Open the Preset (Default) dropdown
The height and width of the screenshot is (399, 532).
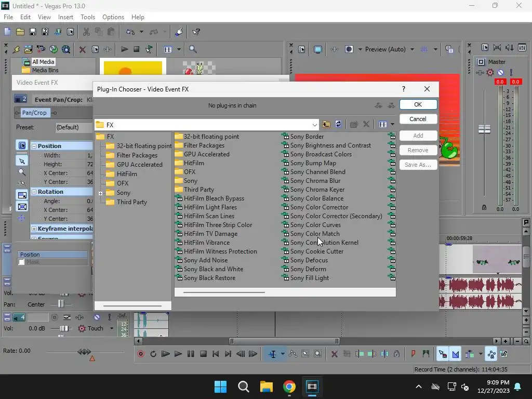click(74, 127)
